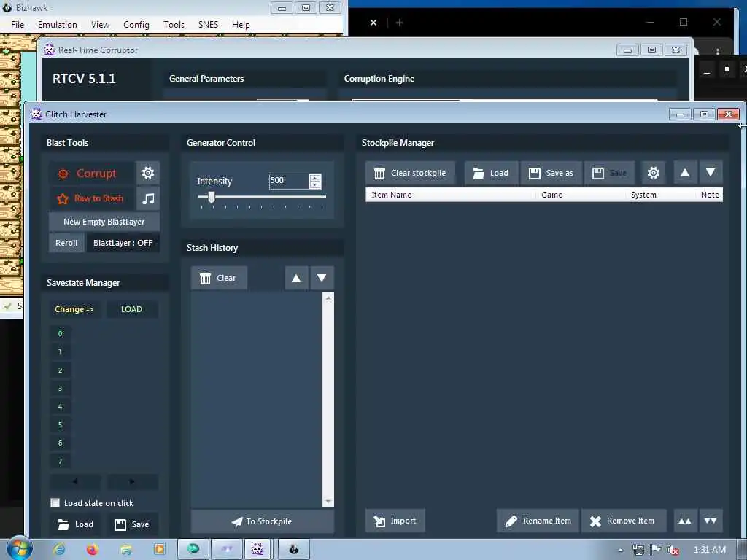747x560 pixels.
Task: Open Bizhawk View menu
Action: coord(100,25)
